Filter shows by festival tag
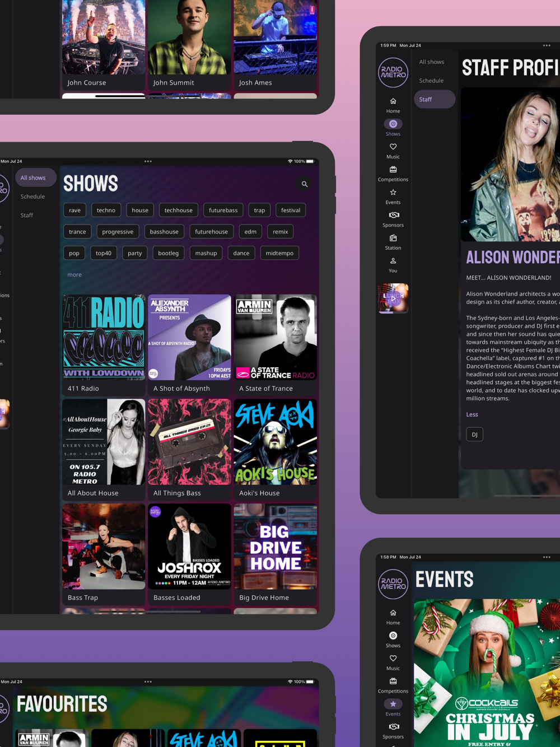560x747 pixels. point(291,211)
